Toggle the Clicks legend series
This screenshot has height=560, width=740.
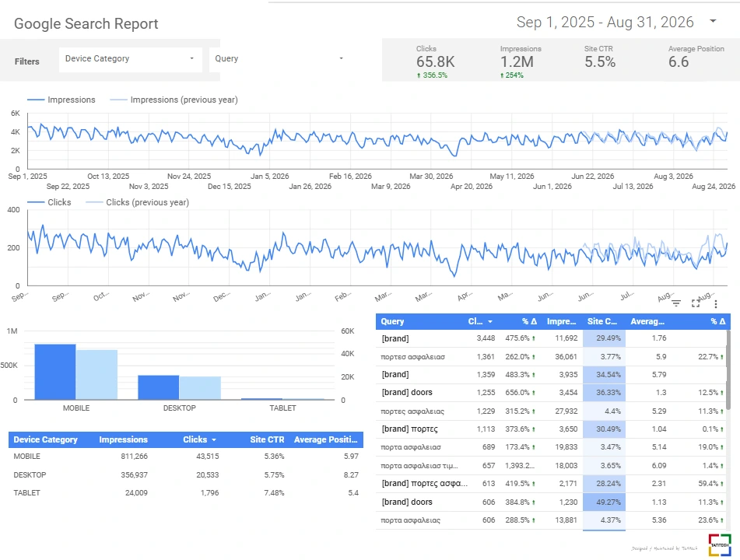pyautogui.click(x=50, y=202)
